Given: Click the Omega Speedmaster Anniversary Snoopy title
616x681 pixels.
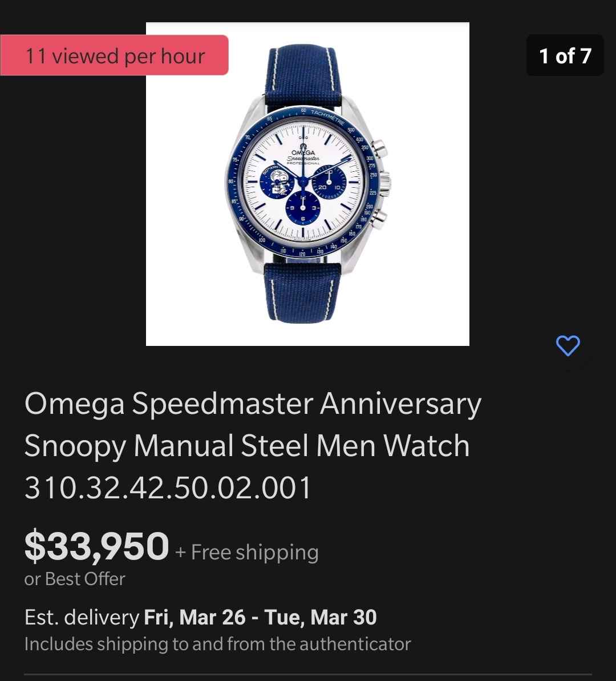Looking at the screenshot, I should [253, 425].
